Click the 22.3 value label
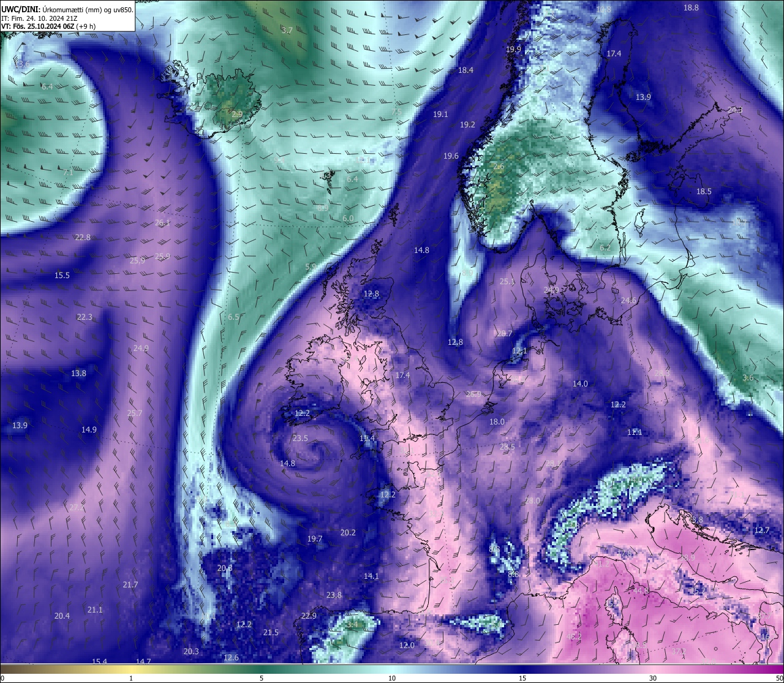This screenshot has height=683, width=784. click(85, 317)
